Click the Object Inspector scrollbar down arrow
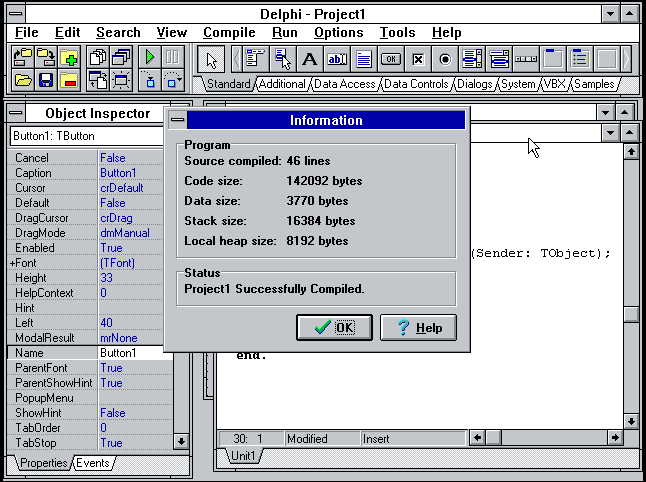The height and width of the screenshot is (482, 646). click(180, 440)
